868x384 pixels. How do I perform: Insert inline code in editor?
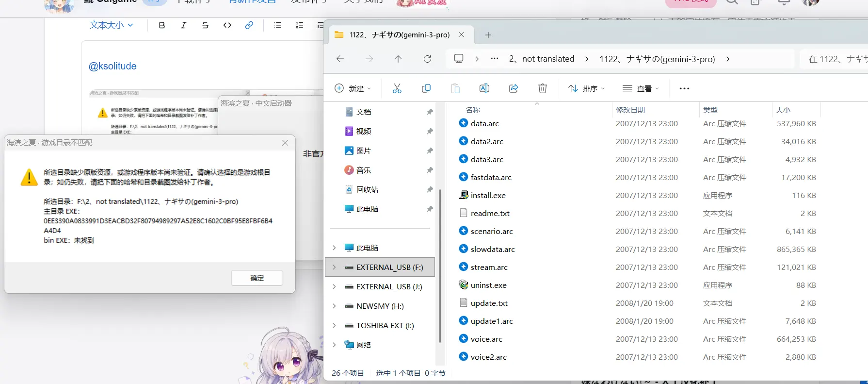(227, 25)
